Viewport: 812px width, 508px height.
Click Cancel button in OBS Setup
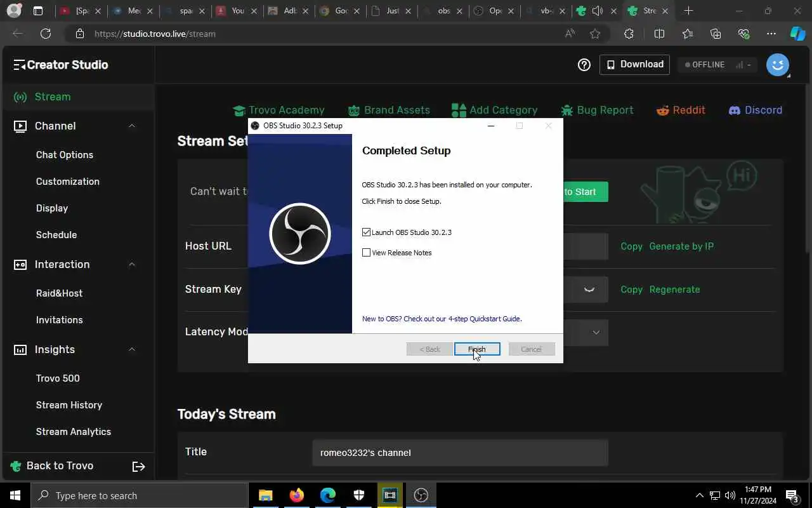point(532,349)
